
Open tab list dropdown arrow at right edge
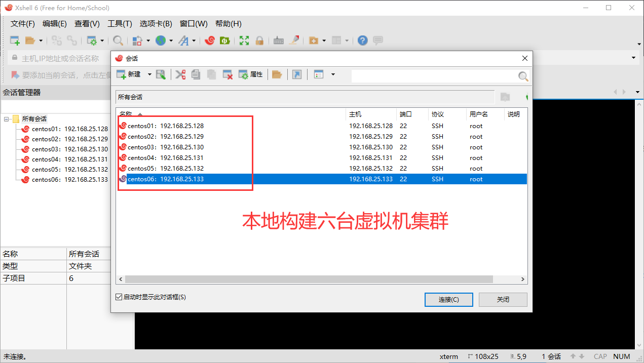point(638,92)
